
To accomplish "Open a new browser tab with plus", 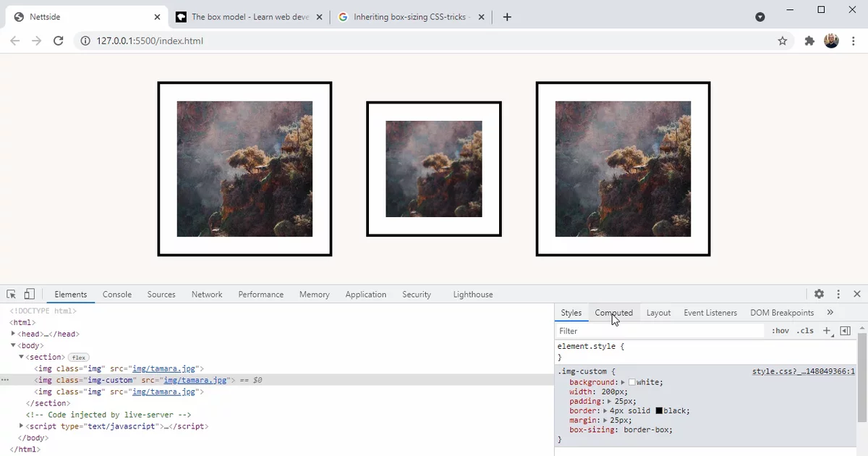I will point(507,17).
